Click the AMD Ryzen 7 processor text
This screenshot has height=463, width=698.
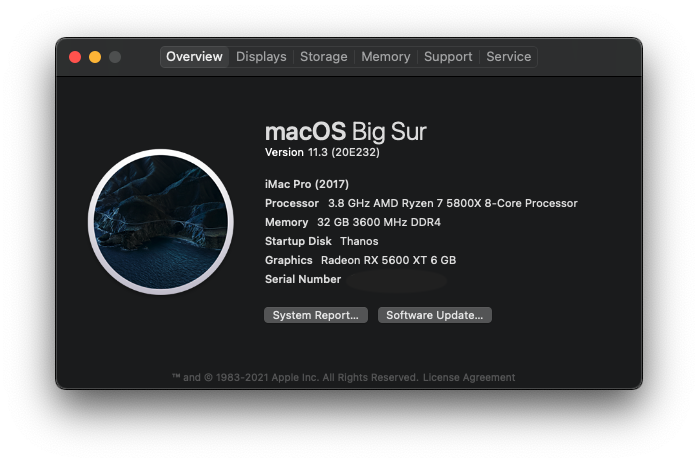pos(452,203)
